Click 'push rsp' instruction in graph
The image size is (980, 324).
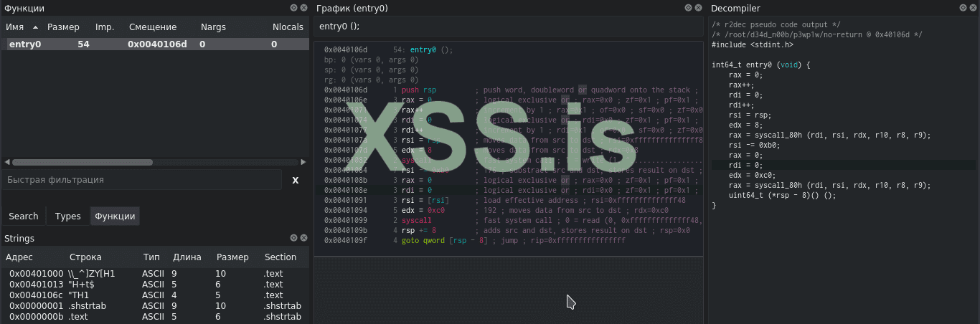(418, 90)
